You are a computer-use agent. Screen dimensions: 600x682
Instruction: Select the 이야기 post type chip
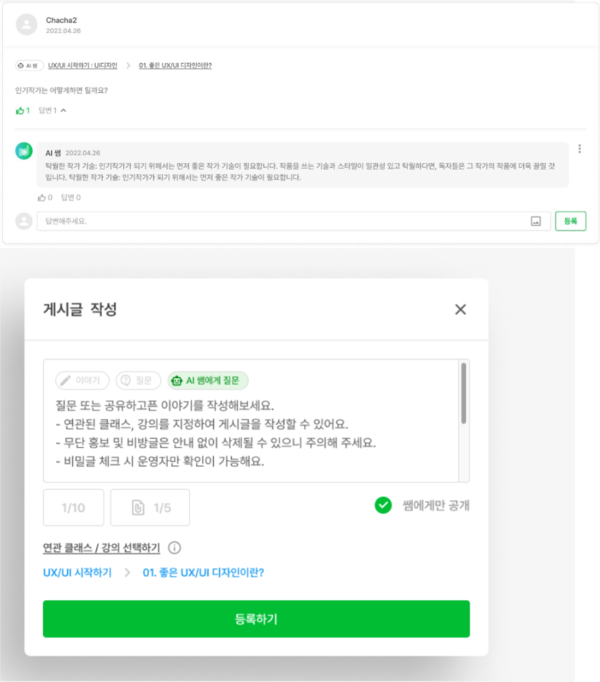click(82, 380)
